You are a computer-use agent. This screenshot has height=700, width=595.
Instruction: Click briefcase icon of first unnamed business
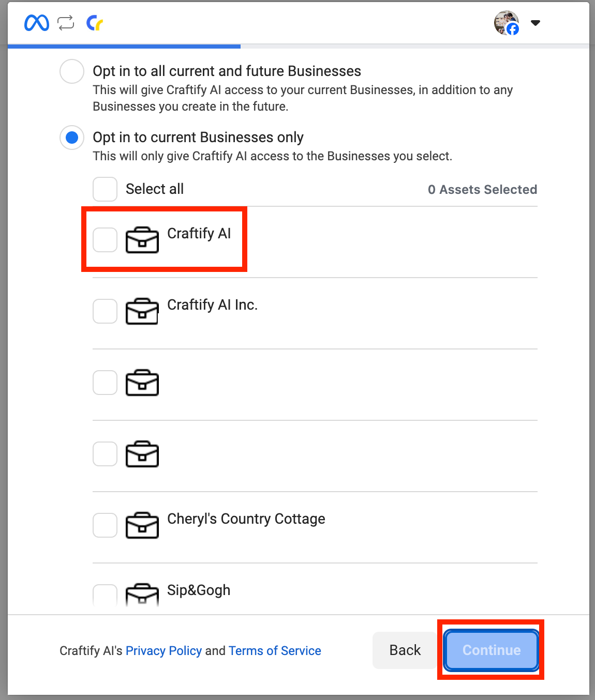[142, 383]
